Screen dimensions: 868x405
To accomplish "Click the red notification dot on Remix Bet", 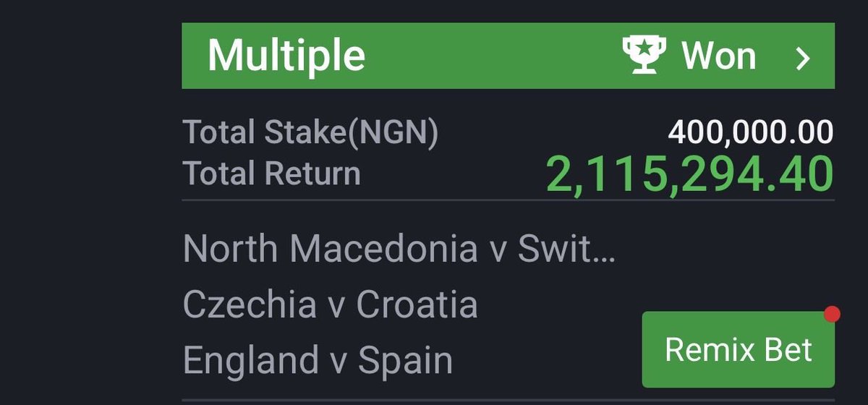I will tap(832, 314).
